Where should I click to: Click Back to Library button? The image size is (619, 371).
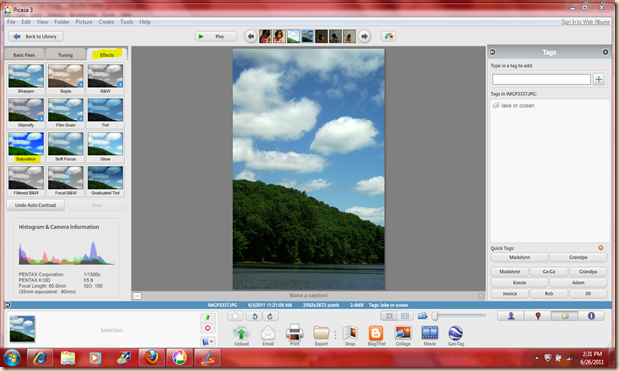click(x=36, y=36)
